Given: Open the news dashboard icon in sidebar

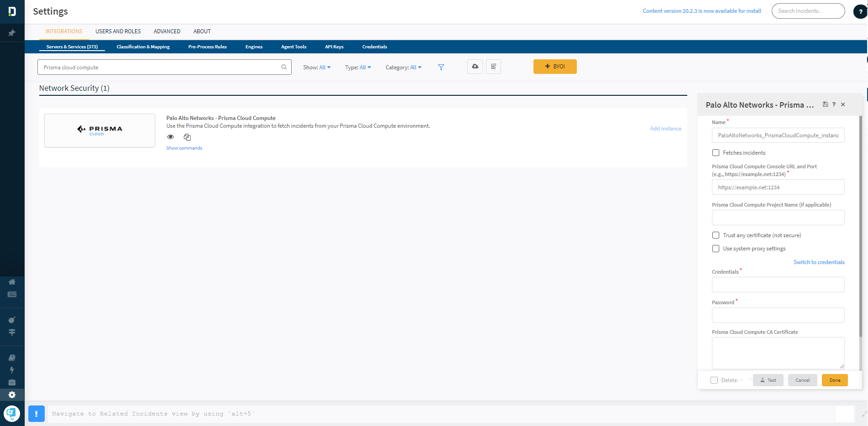Looking at the screenshot, I should pyautogui.click(x=12, y=294).
